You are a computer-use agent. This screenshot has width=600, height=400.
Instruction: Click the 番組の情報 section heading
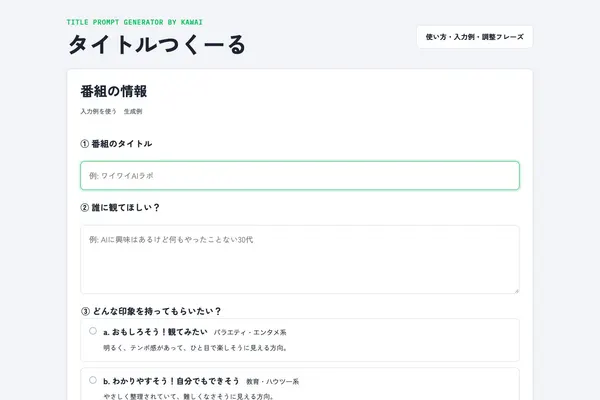114,91
